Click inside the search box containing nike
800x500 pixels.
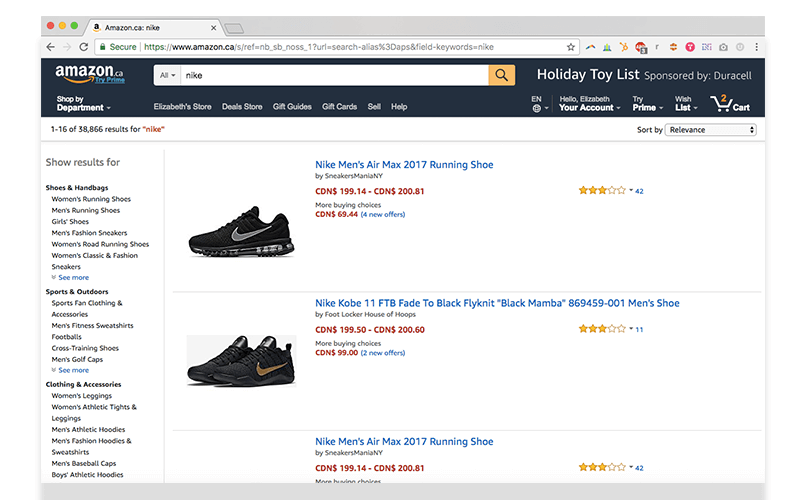(x=334, y=75)
